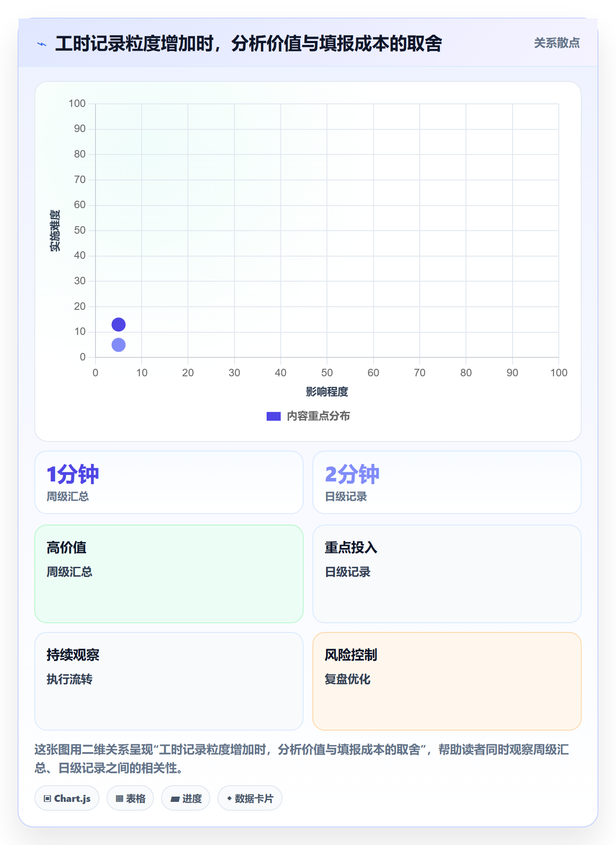Click the 表格 tag chip
This screenshot has width=616, height=845.
pyautogui.click(x=130, y=798)
